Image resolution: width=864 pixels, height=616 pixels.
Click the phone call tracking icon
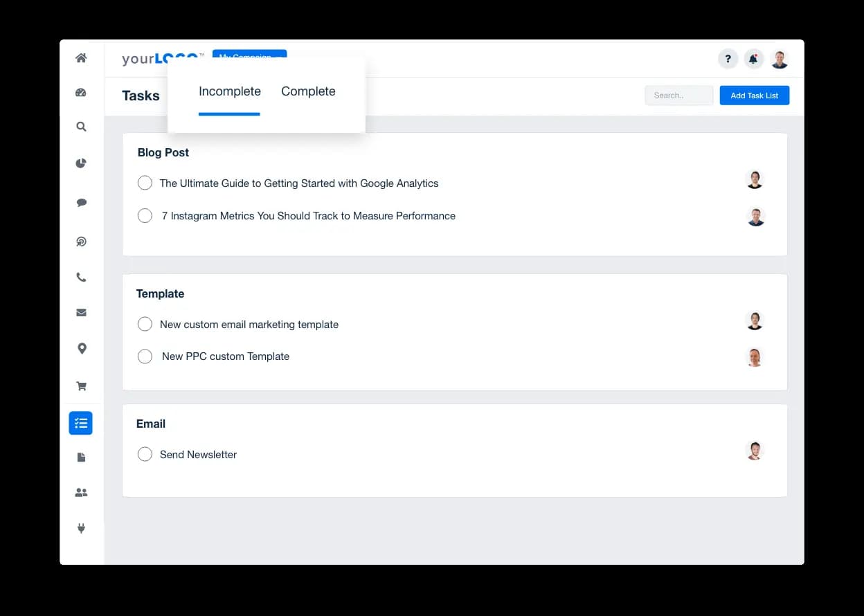point(81,278)
